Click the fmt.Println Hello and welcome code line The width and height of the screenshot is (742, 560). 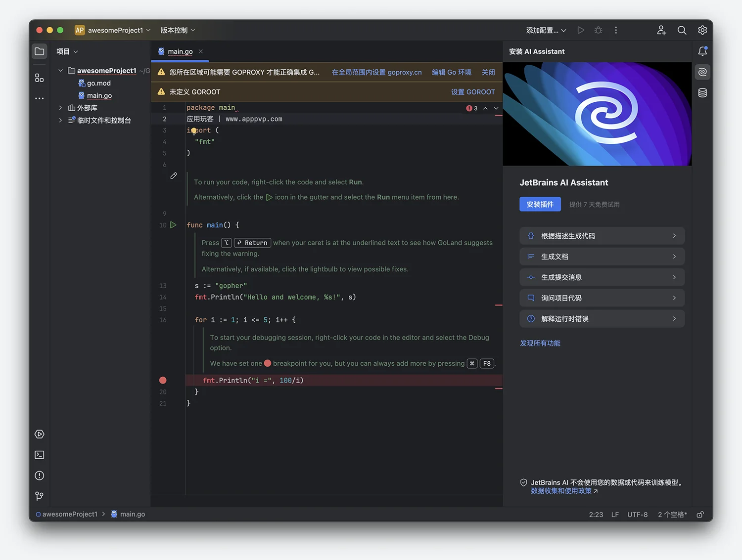click(x=275, y=297)
